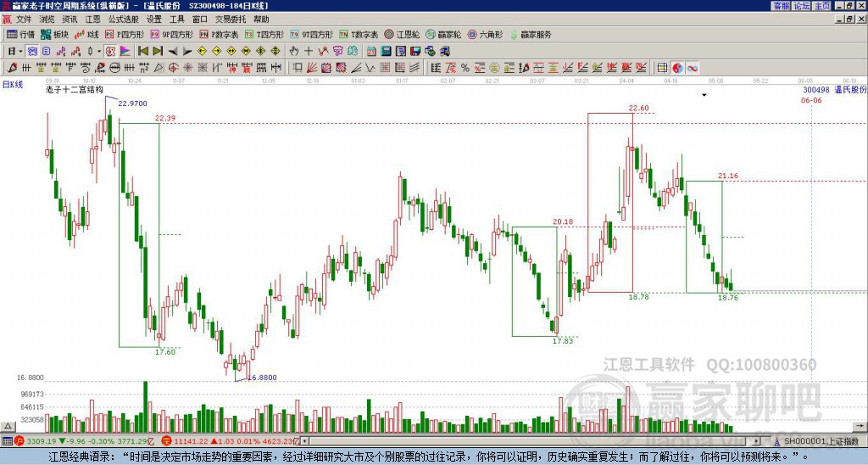Click the 沪 Shanghai index icon in status bar
Viewport: 868px width, 465px height.
(x=19, y=442)
